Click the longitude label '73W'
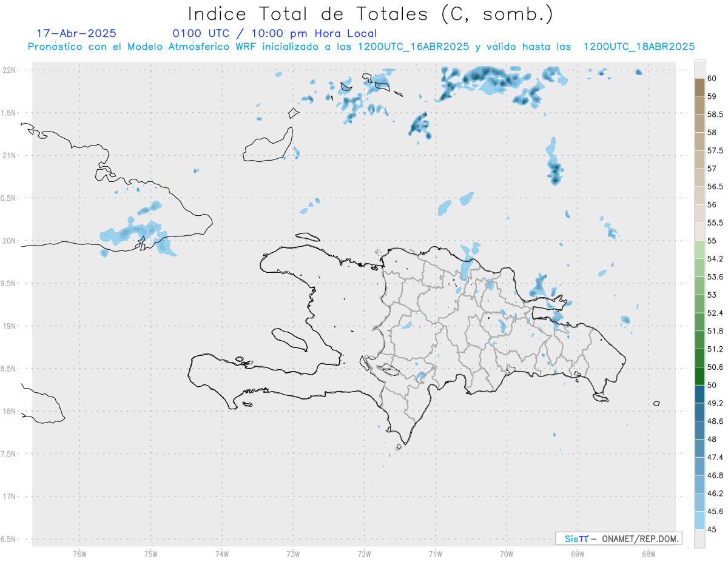Image resolution: width=728 pixels, height=562 pixels. tap(293, 554)
